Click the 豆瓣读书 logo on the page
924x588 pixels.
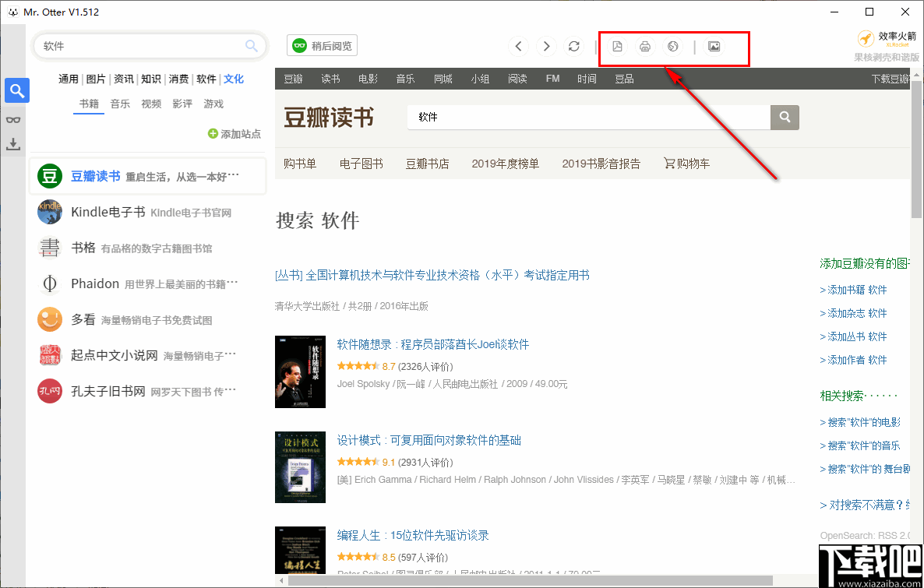pos(329,118)
